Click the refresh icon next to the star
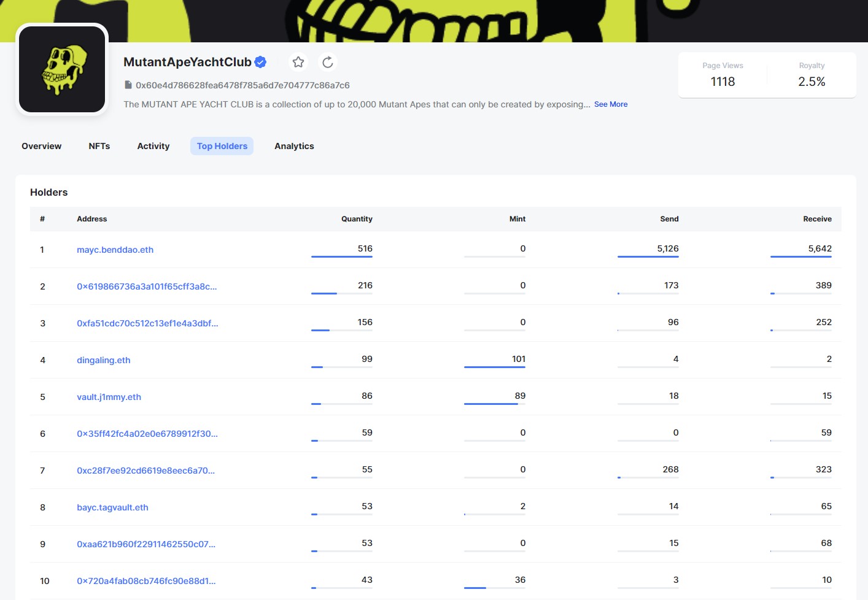The image size is (868, 600). [x=328, y=62]
